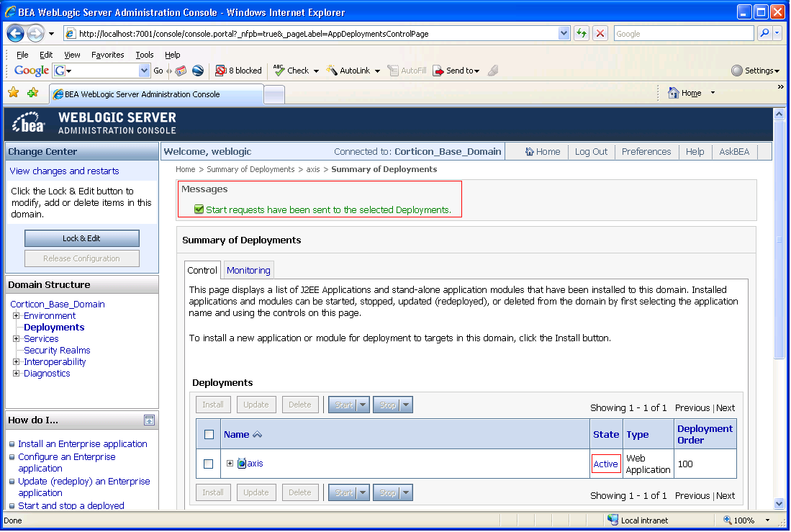Click the browser Back arrow button

[x=16, y=34]
